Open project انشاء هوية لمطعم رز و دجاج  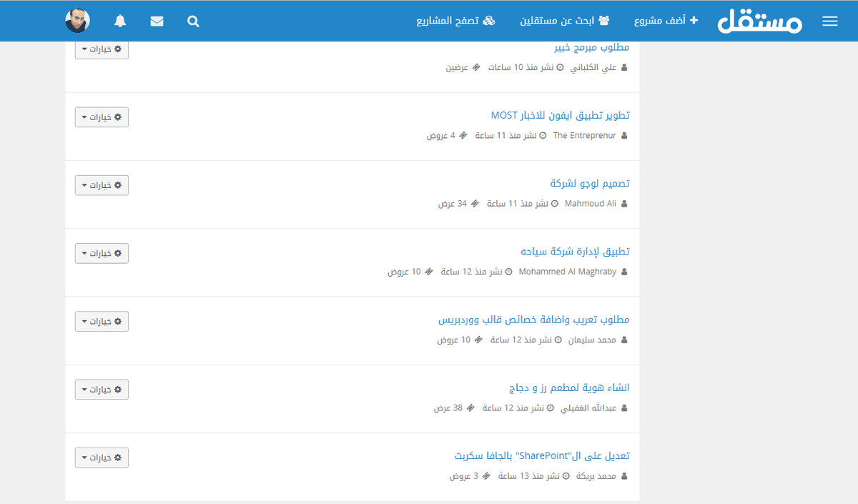569,388
